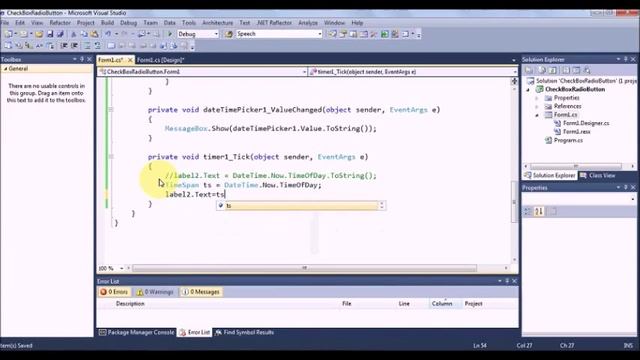Viewport: 640px width, 360px height.
Task: Click the Cut scissors icon
Action: [x=74, y=34]
